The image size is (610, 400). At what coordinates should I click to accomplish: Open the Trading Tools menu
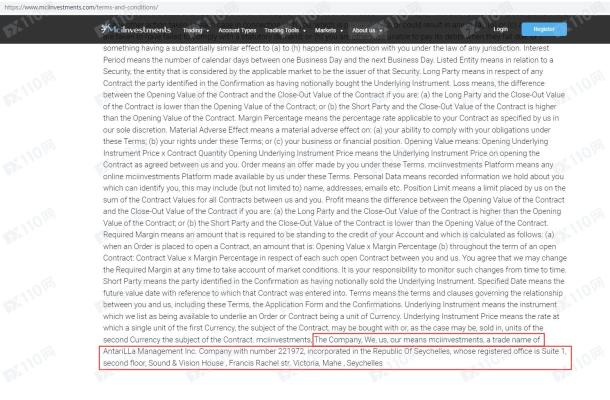coord(282,30)
